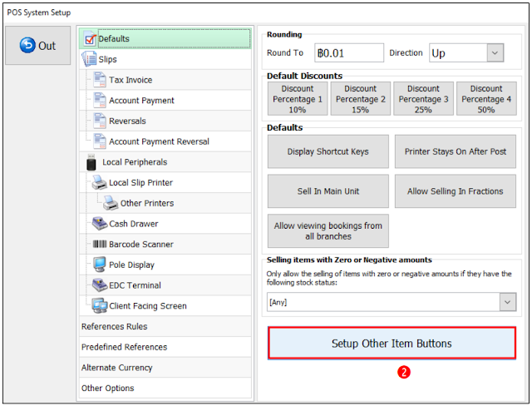Click the EDC Terminal icon
The height and width of the screenshot is (406, 532).
tap(100, 285)
